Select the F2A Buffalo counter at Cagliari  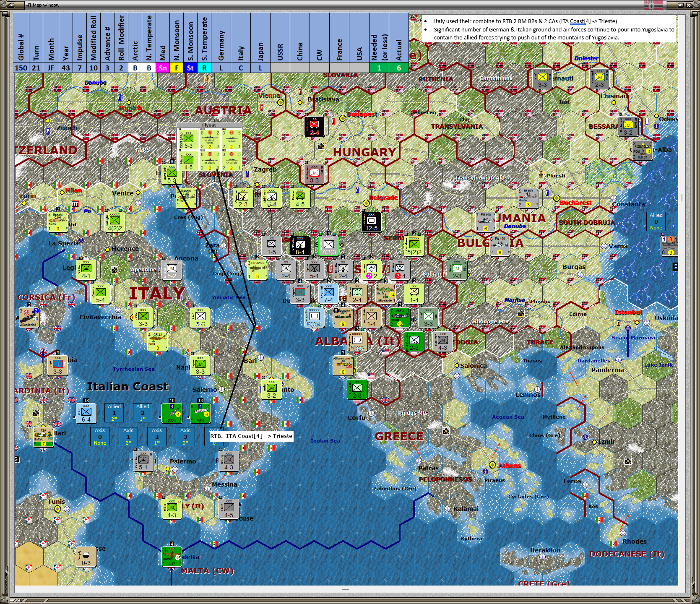pos(43,437)
